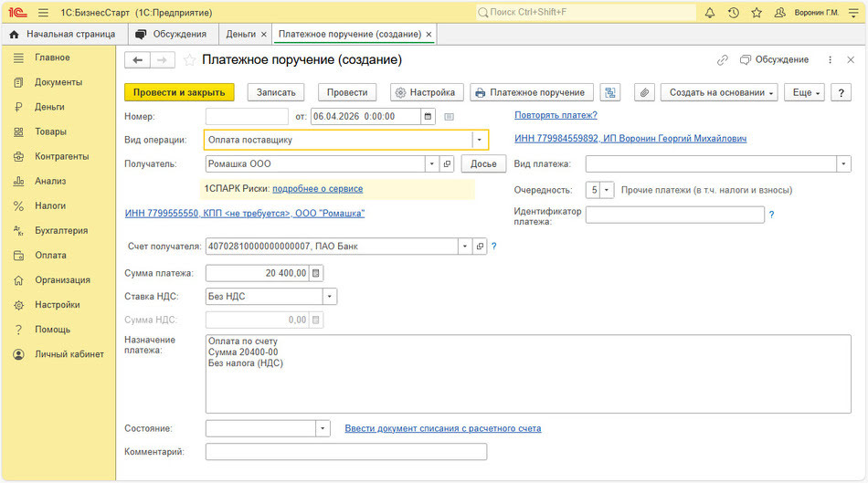This screenshot has height=483, width=868.
Task: Open Личный кабинет in sidebar
Action: [69, 354]
